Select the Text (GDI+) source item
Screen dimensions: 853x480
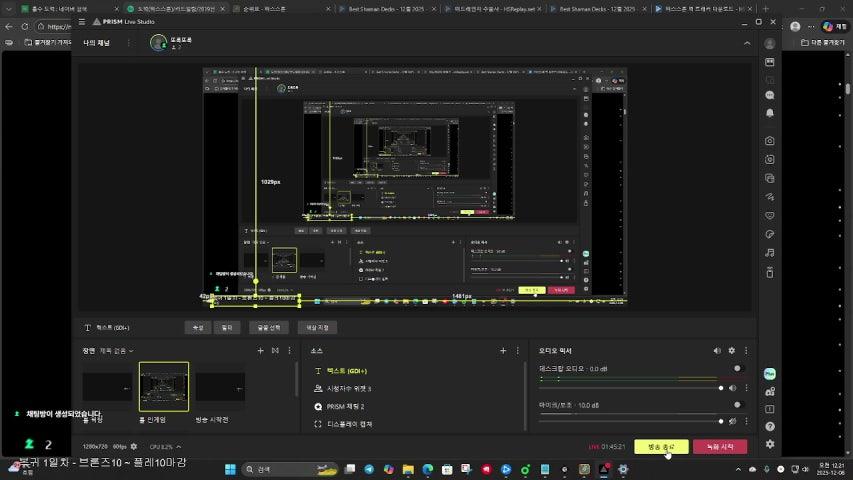347,370
